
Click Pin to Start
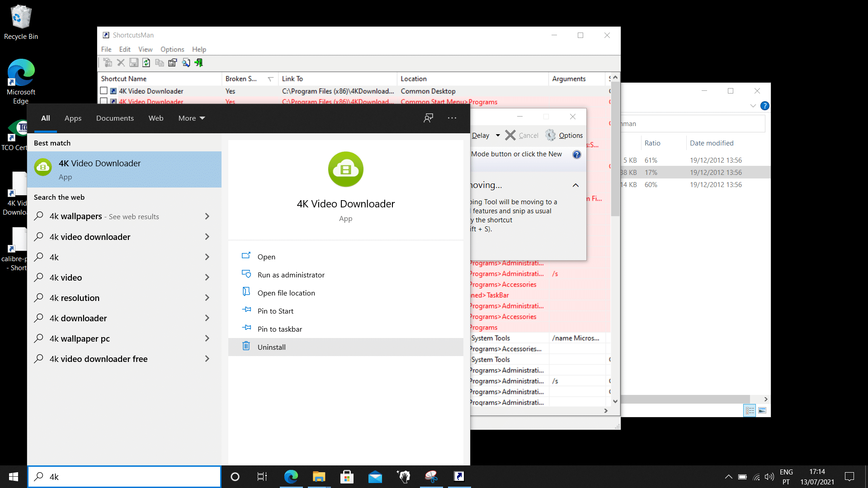coord(346,311)
